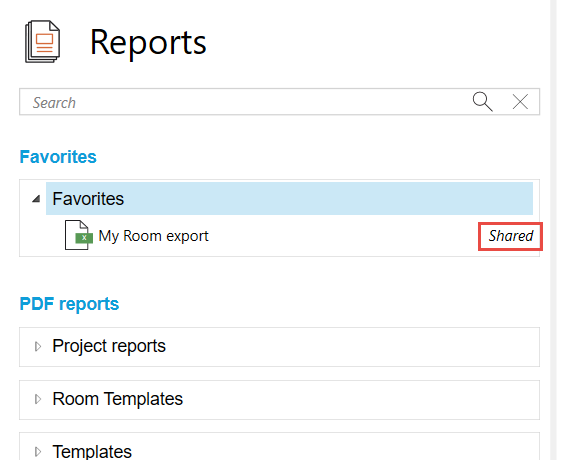Collapse the Favorites tree node
This screenshot has height=460, width=562.
tap(36, 199)
